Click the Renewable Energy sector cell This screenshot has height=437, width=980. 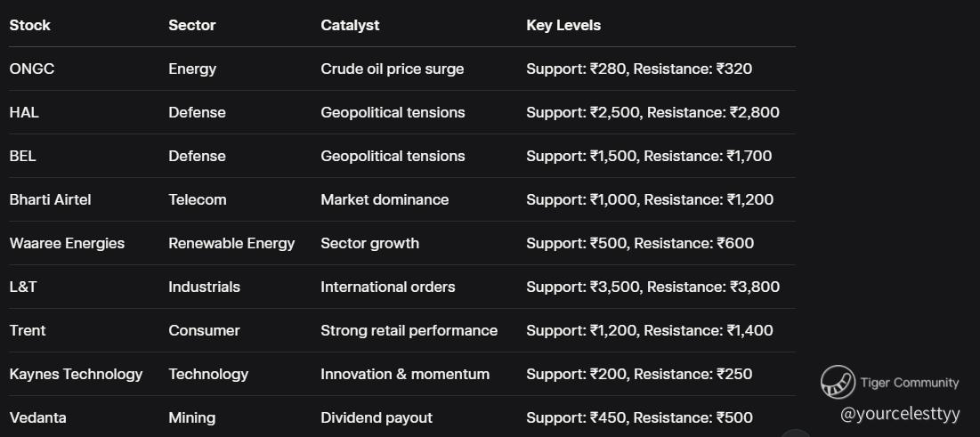[231, 243]
